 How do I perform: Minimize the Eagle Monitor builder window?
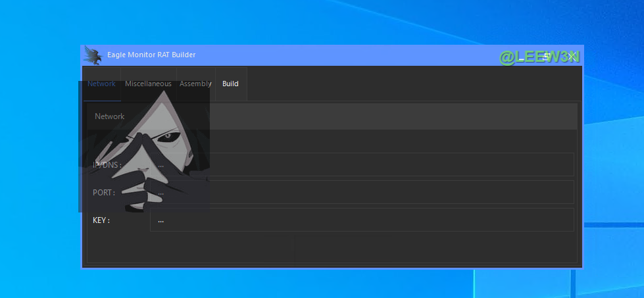click(x=521, y=57)
